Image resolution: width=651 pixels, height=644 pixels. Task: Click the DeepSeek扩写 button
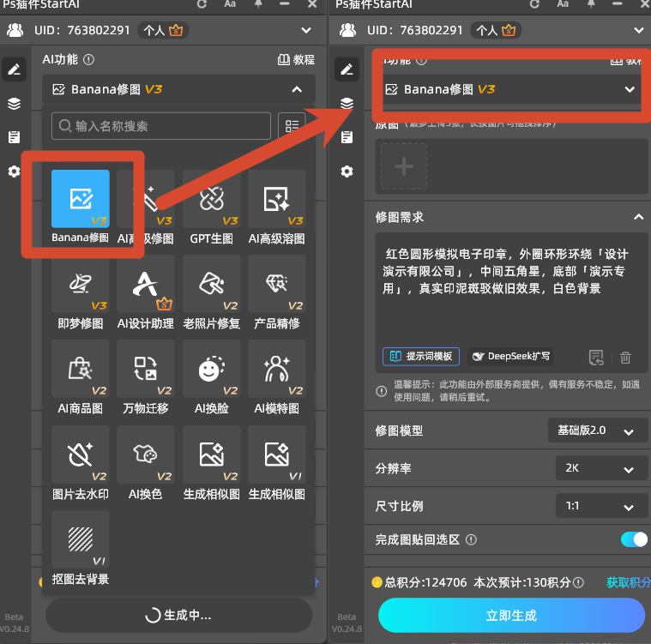click(x=509, y=356)
